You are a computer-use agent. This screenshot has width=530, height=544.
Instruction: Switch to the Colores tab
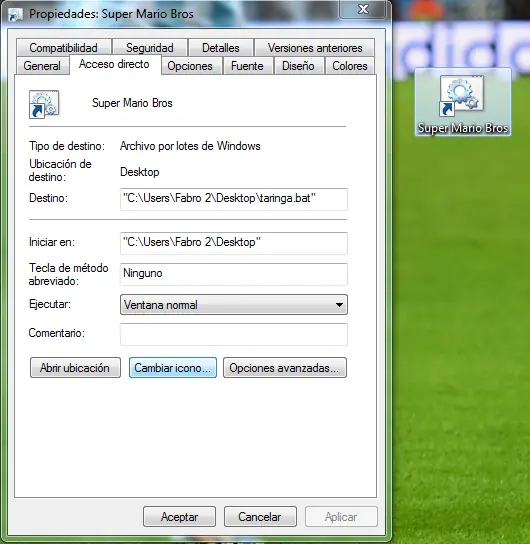click(x=350, y=66)
